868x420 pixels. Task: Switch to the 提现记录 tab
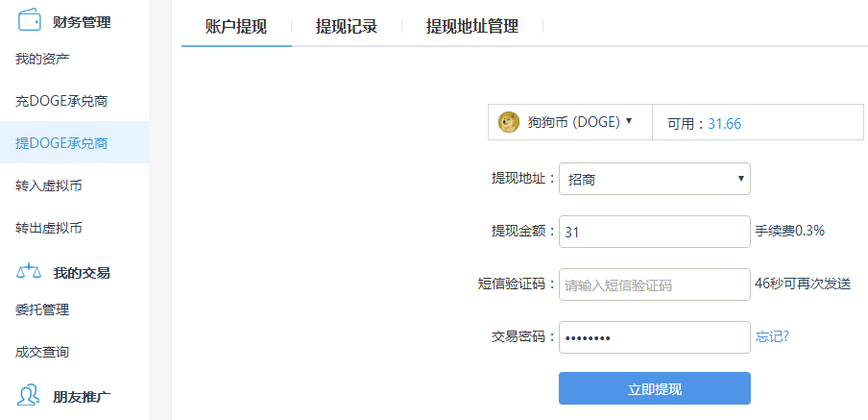(347, 26)
